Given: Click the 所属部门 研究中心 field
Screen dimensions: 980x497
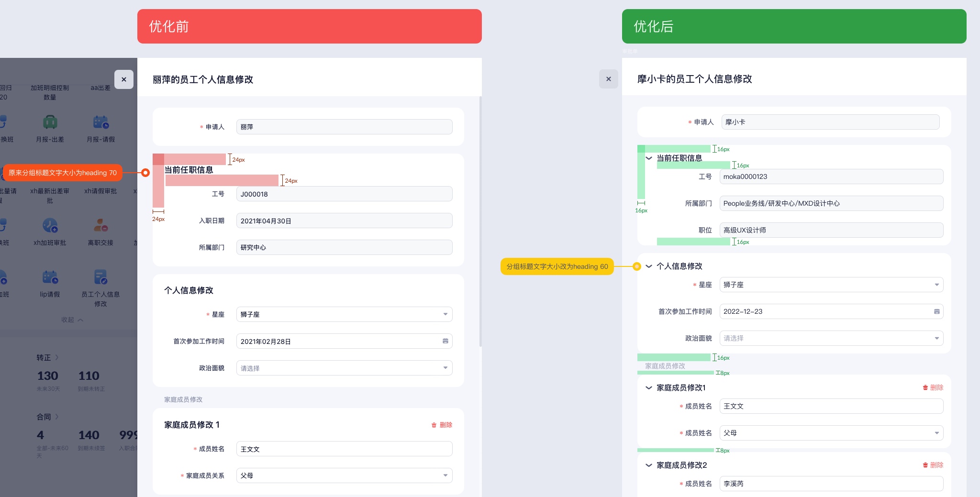Looking at the screenshot, I should click(345, 247).
